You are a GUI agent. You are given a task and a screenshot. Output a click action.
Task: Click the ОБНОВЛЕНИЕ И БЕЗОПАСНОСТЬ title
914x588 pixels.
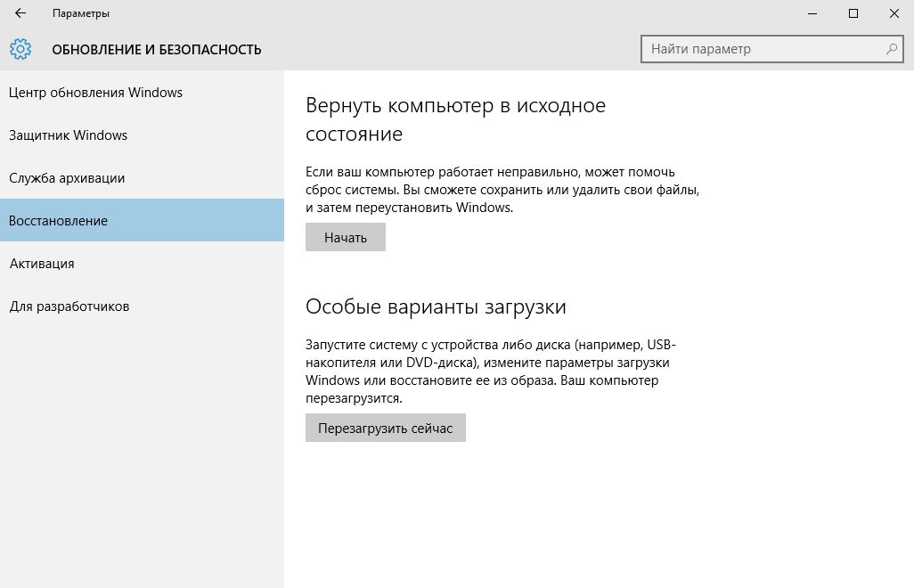pyautogui.click(x=157, y=50)
